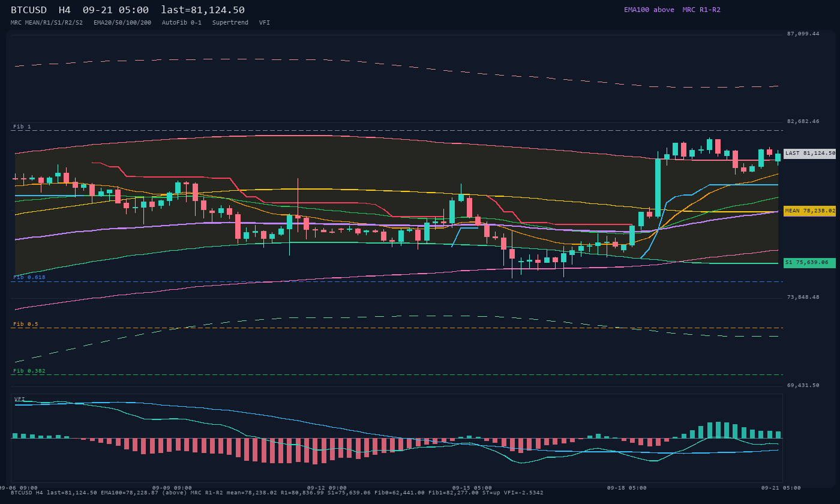Select the MRC MEAN/R1/S1/R2/S2 indicator label
The image size is (840, 504).
click(x=47, y=23)
